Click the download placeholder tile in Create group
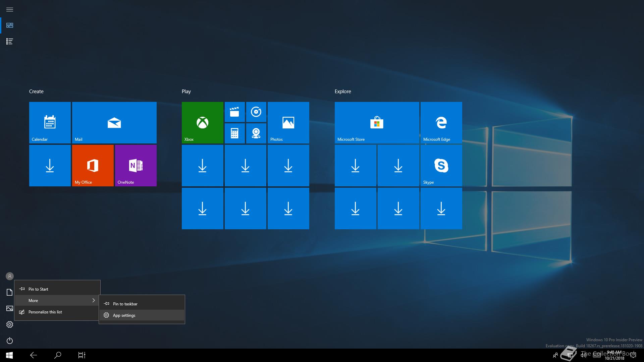This screenshot has width=644, height=362. [50, 166]
